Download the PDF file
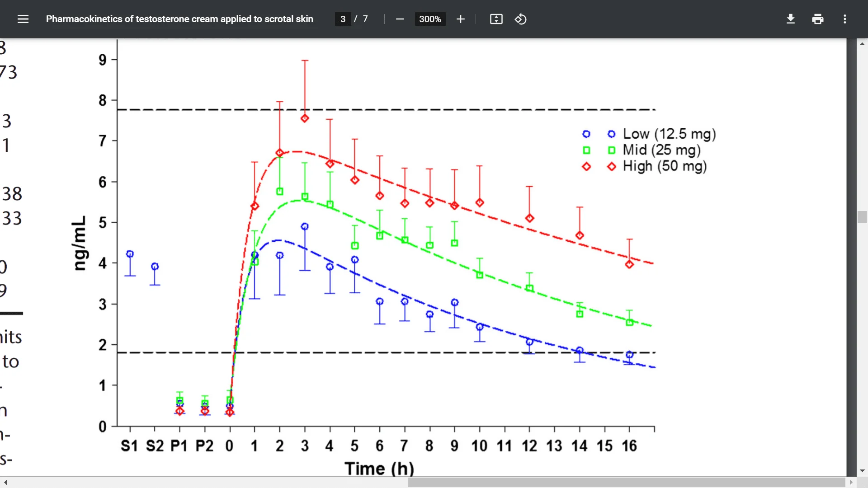This screenshot has width=868, height=488. pos(790,19)
